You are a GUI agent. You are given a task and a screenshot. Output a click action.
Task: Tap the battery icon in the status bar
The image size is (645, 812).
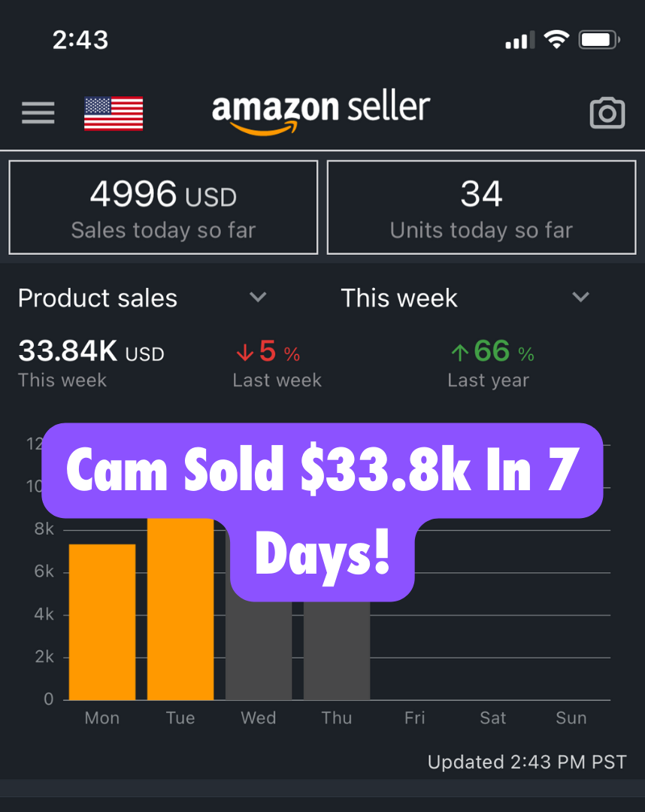coord(598,38)
